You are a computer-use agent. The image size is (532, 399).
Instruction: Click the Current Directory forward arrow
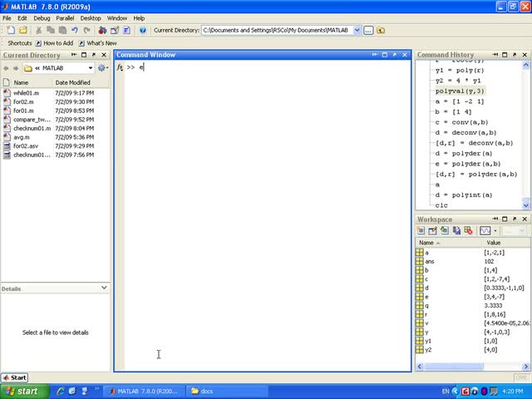click(16, 68)
